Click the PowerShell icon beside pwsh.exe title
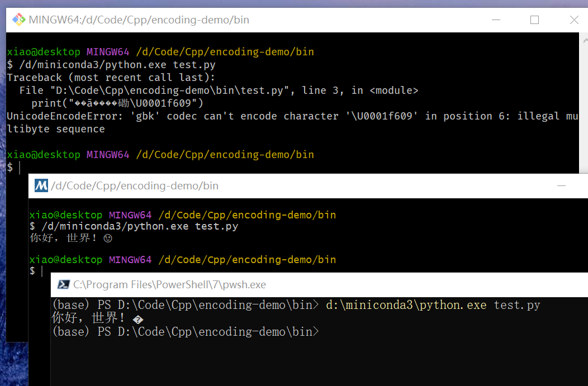This screenshot has width=588, height=386. click(64, 285)
